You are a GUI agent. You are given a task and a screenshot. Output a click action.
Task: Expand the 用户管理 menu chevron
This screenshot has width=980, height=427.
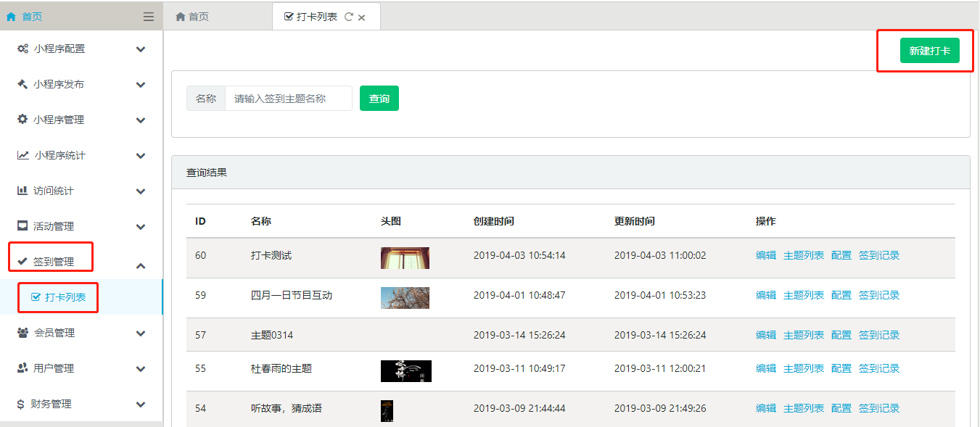pyautogui.click(x=141, y=369)
